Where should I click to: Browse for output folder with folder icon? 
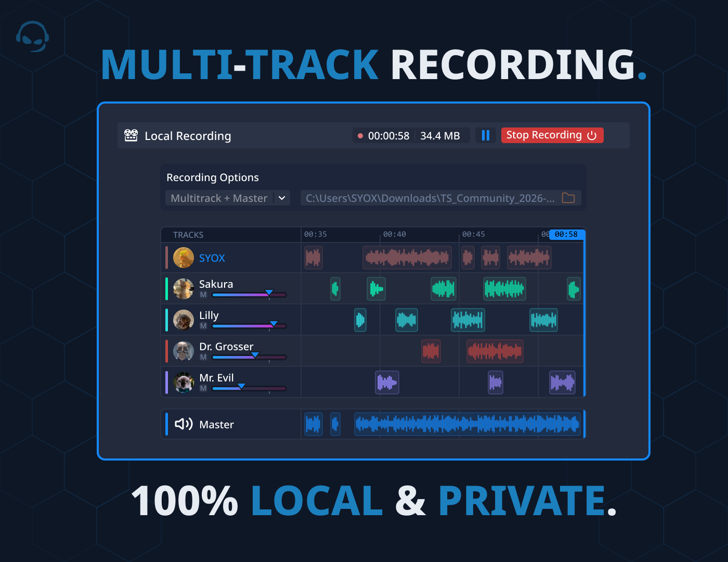coord(568,198)
